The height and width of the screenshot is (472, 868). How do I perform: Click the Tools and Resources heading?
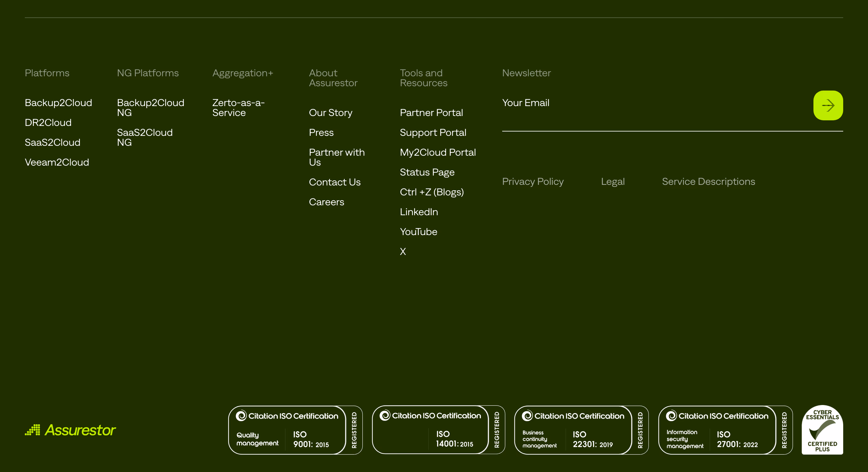tap(423, 78)
